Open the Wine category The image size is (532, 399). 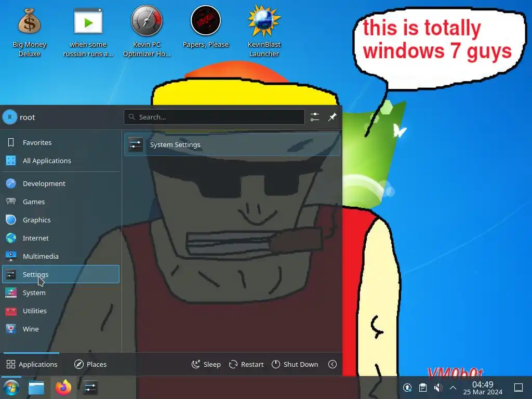[x=61, y=329]
